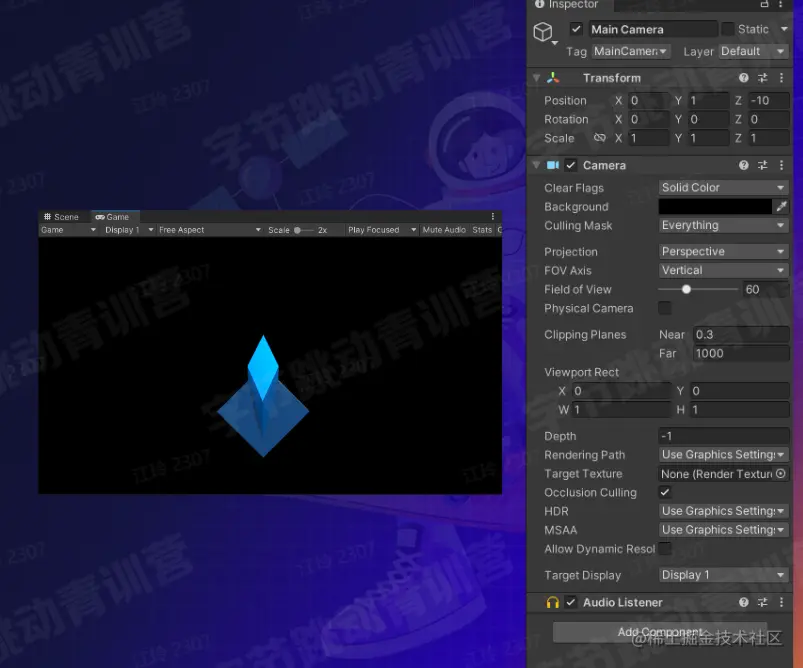
Task: Open Camera more options menu
Action: (x=781, y=165)
